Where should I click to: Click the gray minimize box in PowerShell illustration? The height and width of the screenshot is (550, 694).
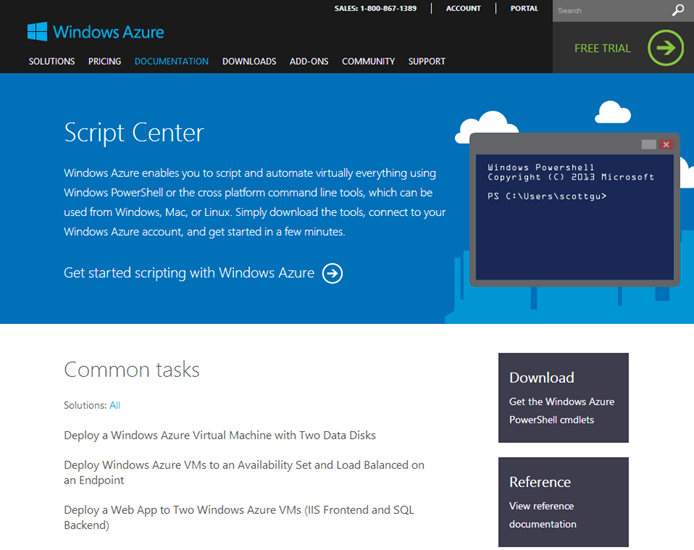pyautogui.click(x=648, y=144)
